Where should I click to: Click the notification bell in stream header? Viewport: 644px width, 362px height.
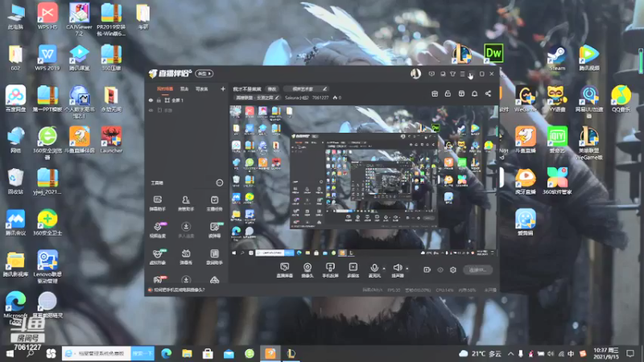474,93
